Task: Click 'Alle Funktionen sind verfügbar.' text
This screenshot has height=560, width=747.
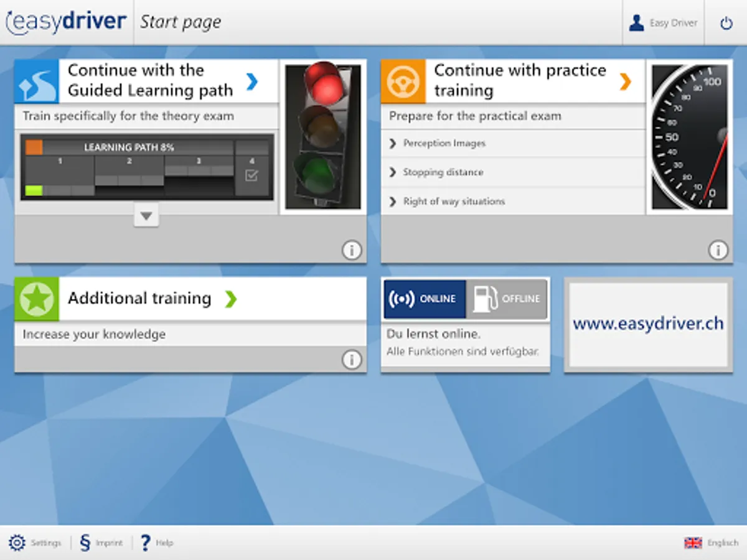Action: (x=463, y=352)
